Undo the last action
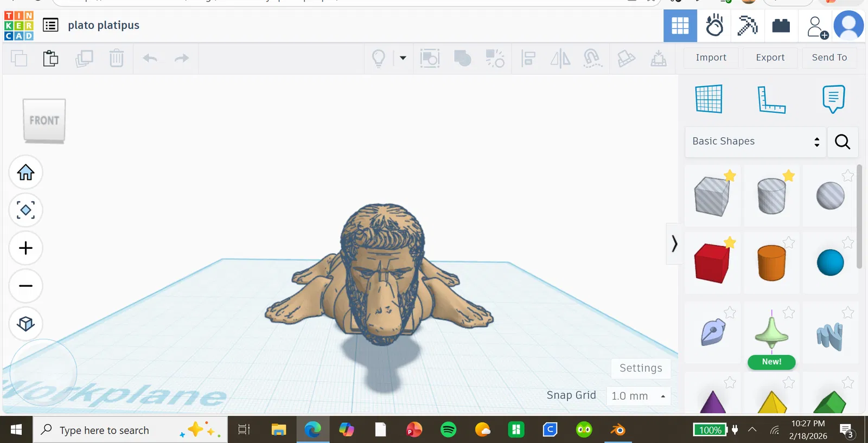The height and width of the screenshot is (443, 868). tap(150, 58)
